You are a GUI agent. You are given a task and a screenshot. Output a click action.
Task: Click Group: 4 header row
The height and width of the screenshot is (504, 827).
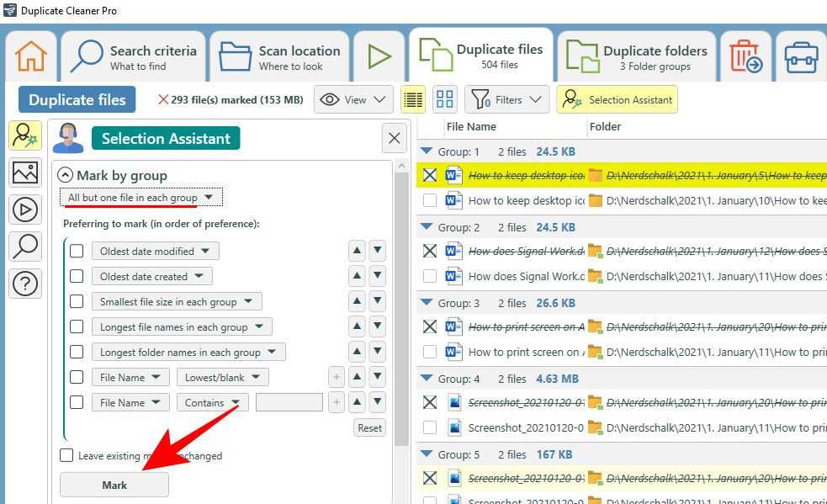(622, 379)
